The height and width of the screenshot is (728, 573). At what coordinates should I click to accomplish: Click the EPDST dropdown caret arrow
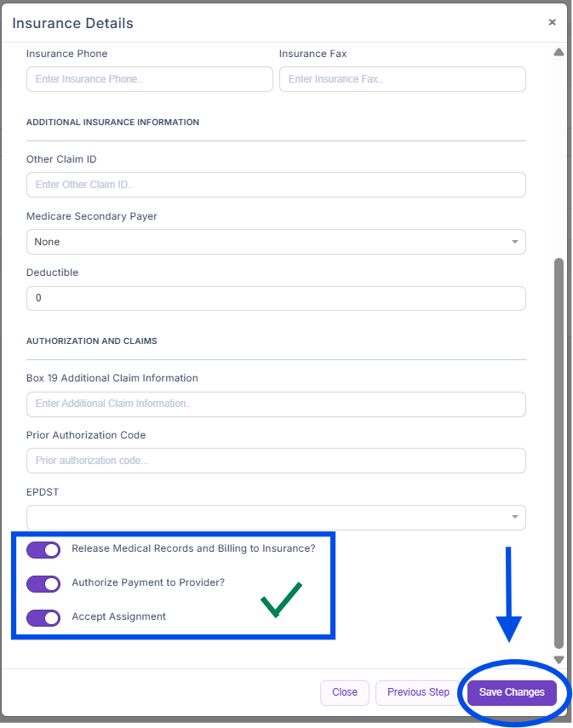(x=514, y=518)
